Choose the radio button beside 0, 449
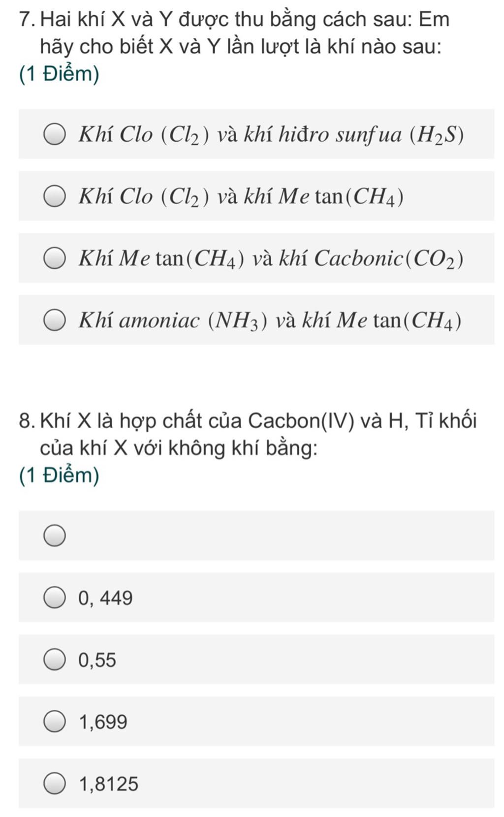 [55, 597]
